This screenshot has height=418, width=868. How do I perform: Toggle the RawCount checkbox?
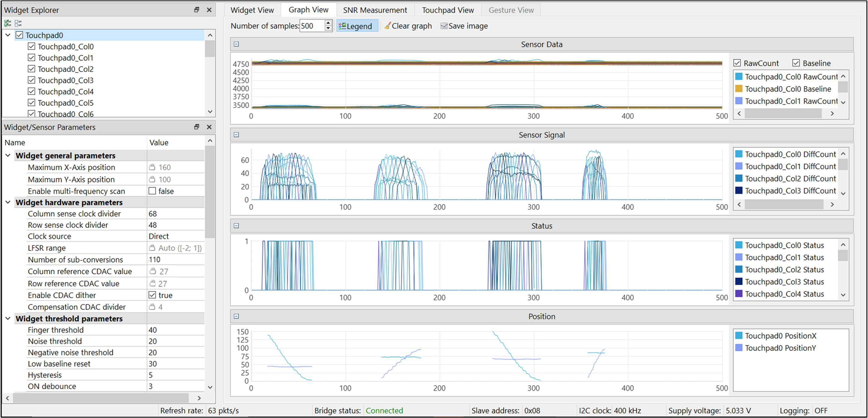(x=737, y=63)
